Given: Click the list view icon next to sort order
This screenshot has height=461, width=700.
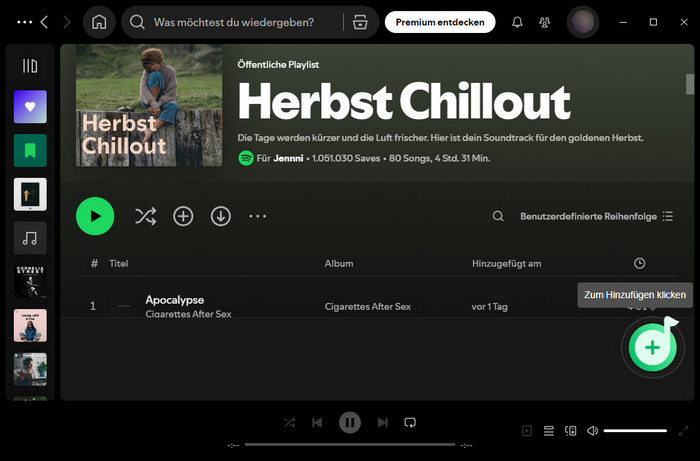Looking at the screenshot, I should pyautogui.click(x=668, y=216).
